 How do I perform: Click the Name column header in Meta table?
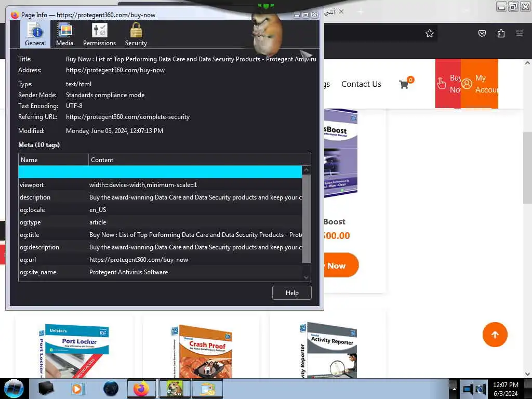click(54, 160)
